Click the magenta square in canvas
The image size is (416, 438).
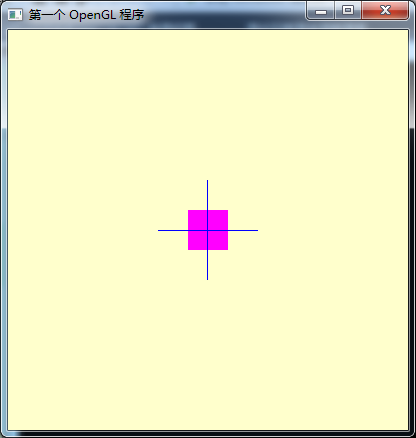[208, 230]
